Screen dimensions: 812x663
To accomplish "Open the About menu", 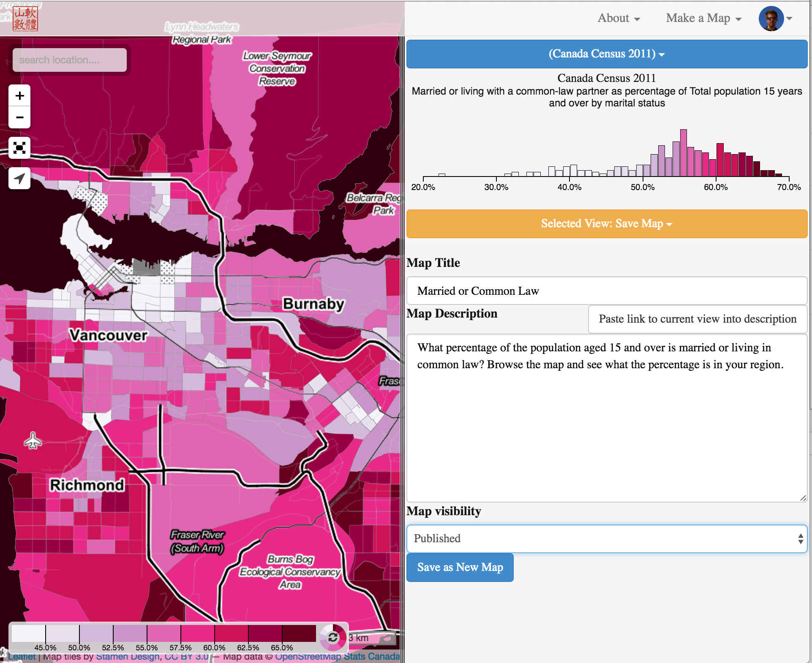I will tap(619, 18).
